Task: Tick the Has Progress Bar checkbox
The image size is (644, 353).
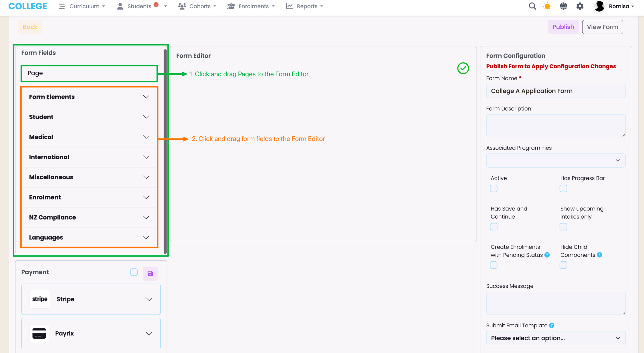Action: coord(563,188)
